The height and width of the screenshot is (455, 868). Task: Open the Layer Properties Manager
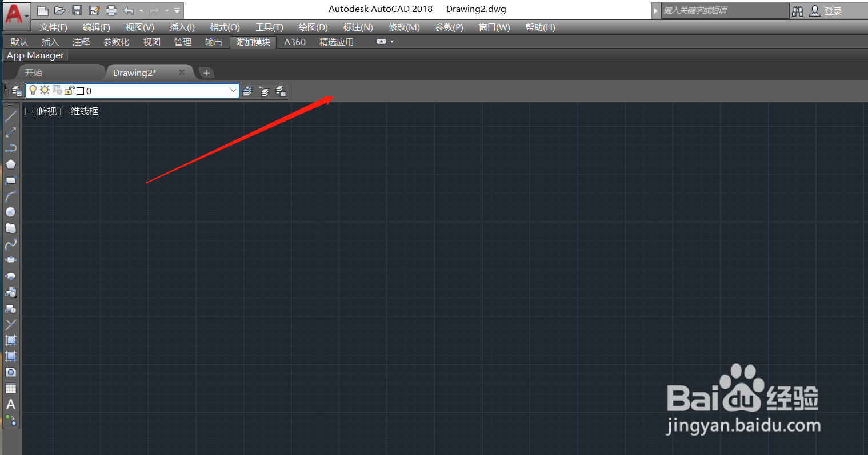tap(17, 91)
